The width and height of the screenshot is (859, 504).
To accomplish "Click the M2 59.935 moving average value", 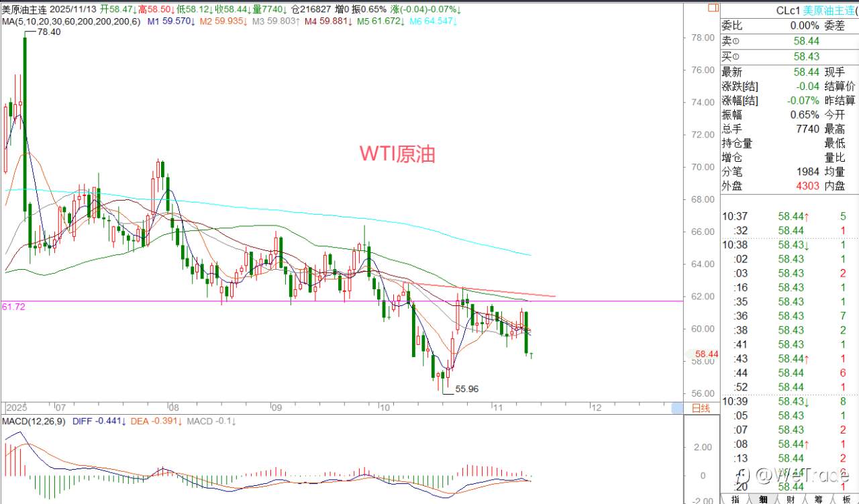I will click(223, 21).
